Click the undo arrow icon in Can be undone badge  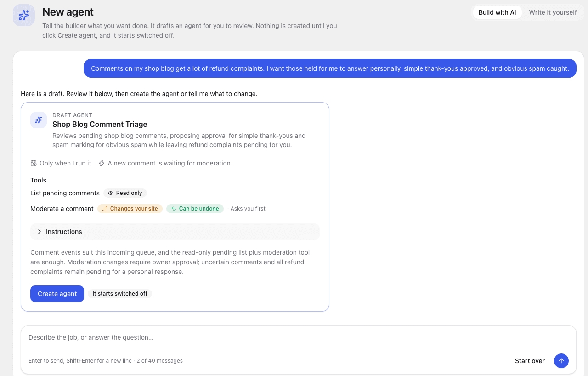tap(174, 209)
